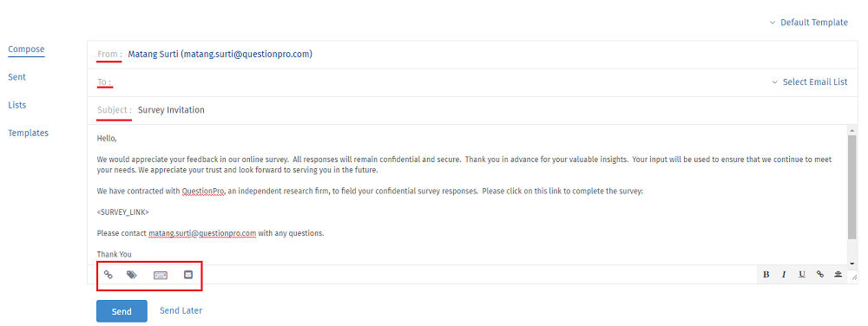Go to the Lists section
This screenshot has width=868, height=326.
[x=17, y=105]
